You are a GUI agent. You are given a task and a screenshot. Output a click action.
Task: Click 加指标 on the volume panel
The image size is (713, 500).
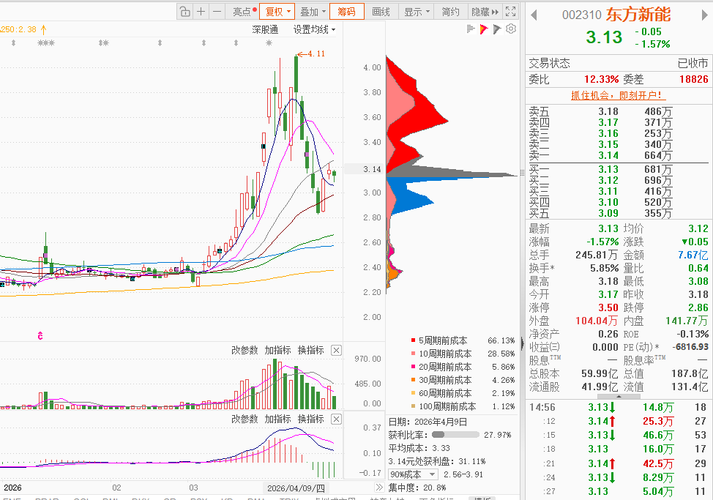point(278,350)
